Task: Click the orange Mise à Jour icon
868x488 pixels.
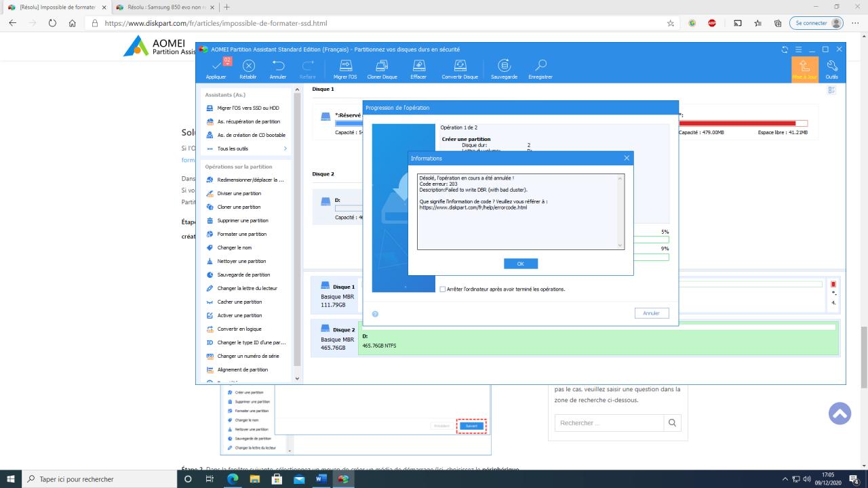Action: (805, 68)
